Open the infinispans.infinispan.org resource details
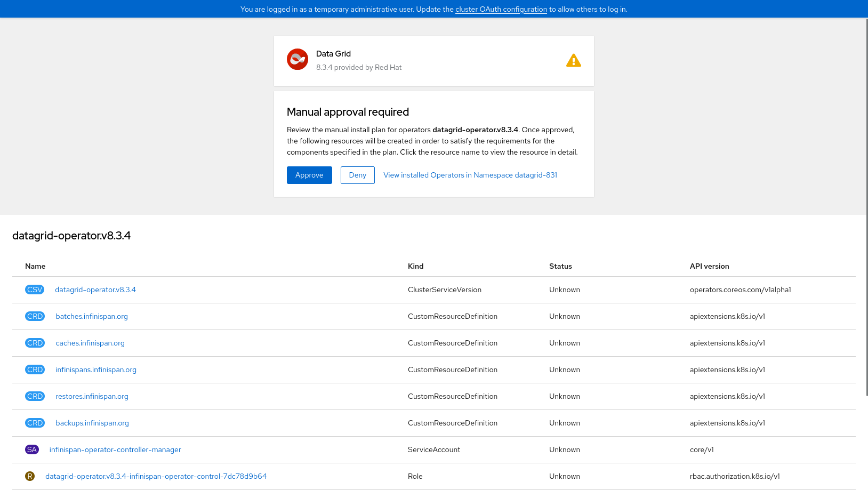The image size is (868, 490). coord(96,369)
